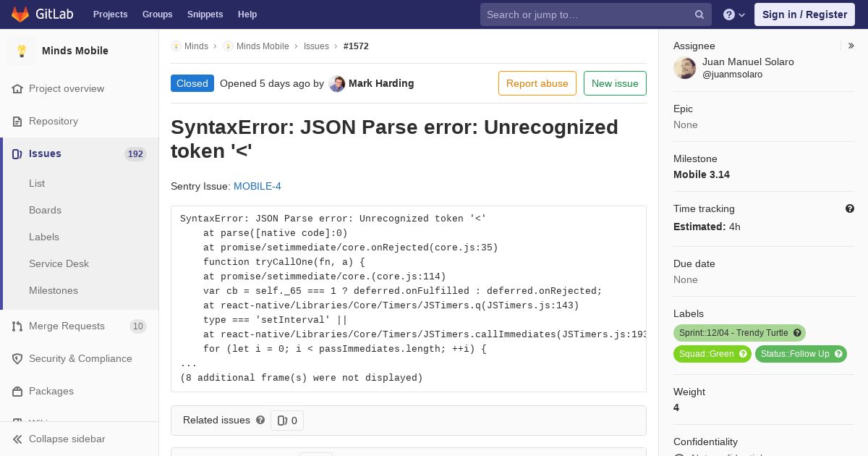Open Mark Harding's avatar
Viewport: 868px width, 456px height.
click(336, 83)
